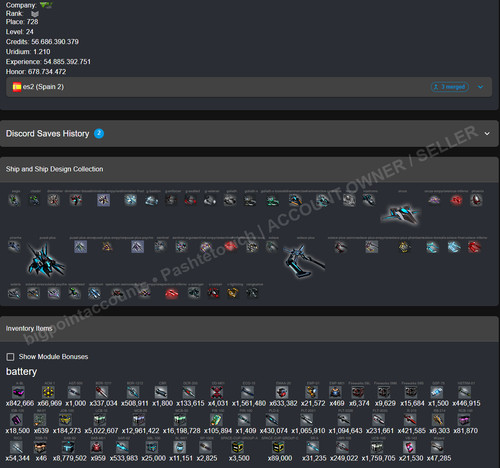Select the large ship in the first collection row
Screen dimensions: 500x468
(400, 214)
